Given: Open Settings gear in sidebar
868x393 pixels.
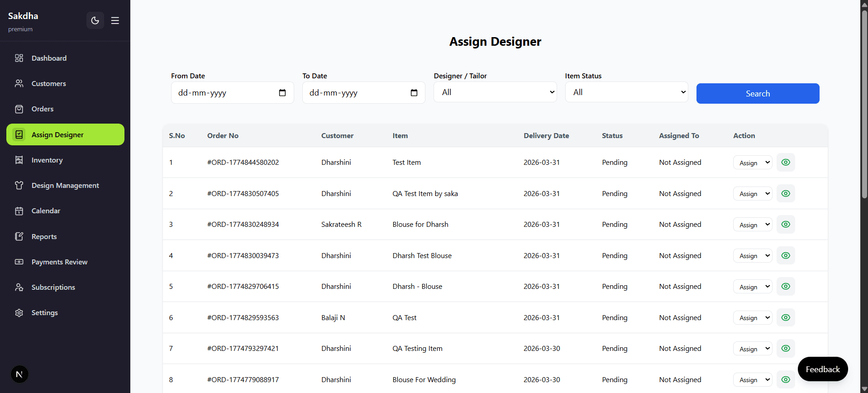Looking at the screenshot, I should coord(19,313).
